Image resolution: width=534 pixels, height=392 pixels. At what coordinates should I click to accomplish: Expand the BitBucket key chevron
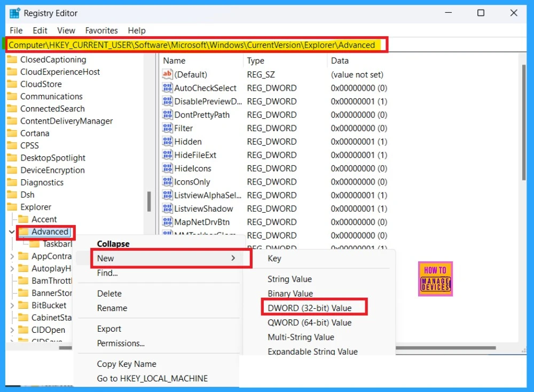tap(12, 305)
